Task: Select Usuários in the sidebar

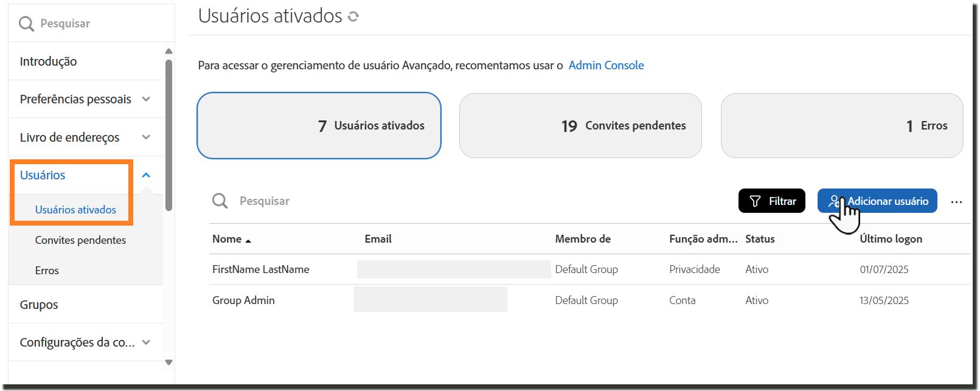Action: (x=43, y=175)
